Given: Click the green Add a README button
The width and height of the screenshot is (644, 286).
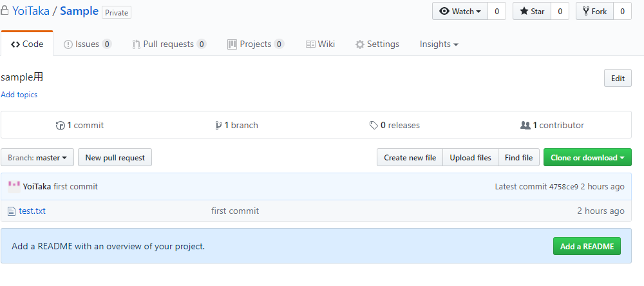Looking at the screenshot, I should [587, 246].
